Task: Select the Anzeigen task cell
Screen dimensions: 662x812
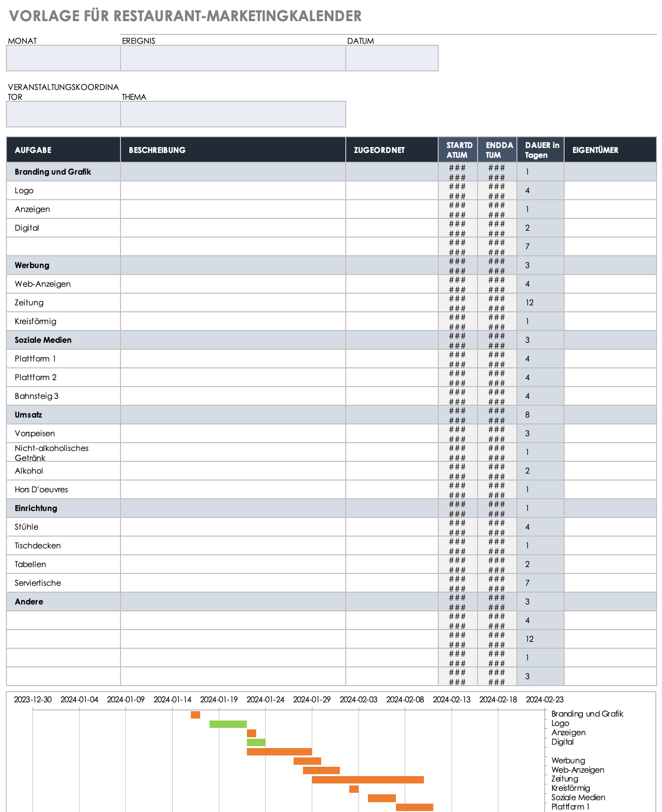Action: 63,209
